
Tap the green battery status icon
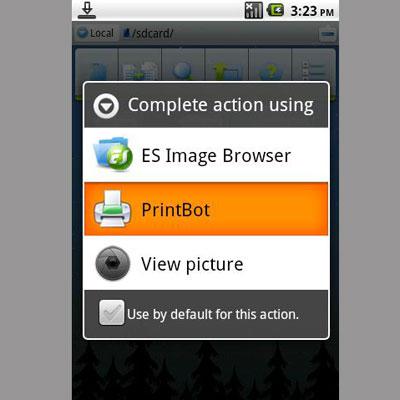275,10
